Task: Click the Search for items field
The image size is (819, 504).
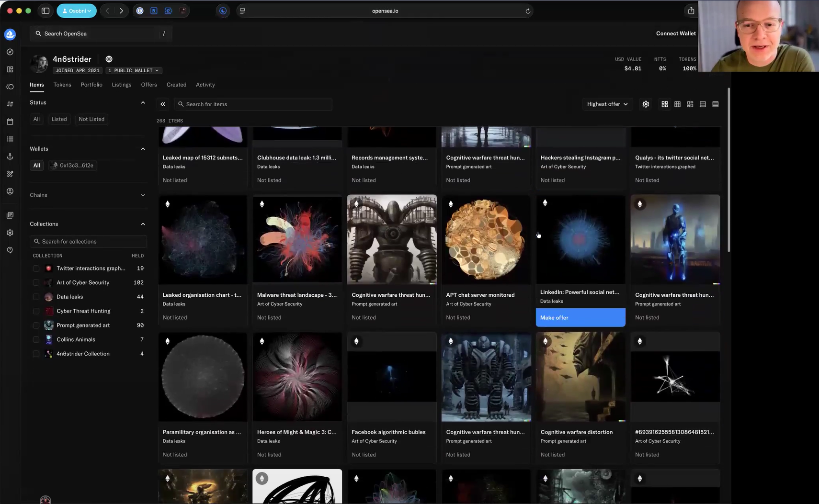Action: (x=254, y=104)
